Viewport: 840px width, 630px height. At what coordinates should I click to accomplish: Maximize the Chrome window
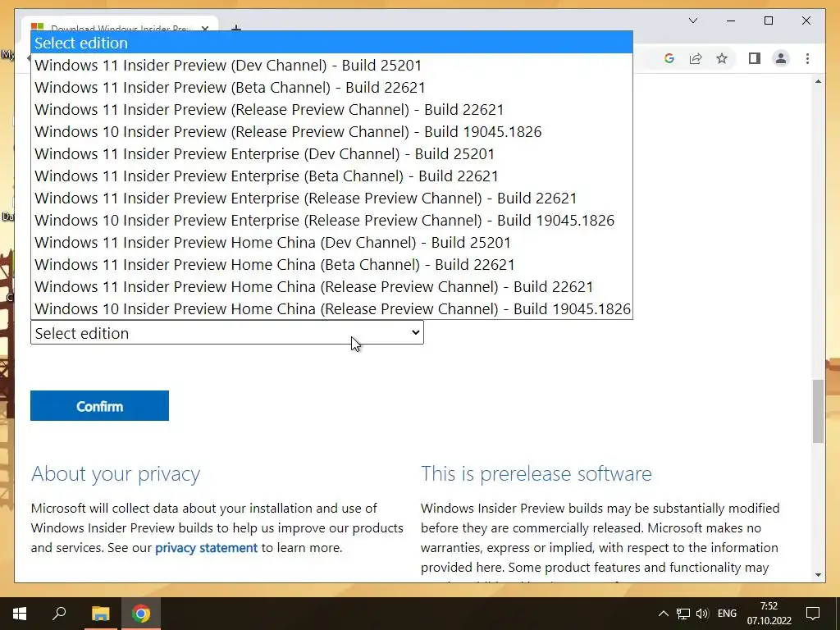[768, 21]
